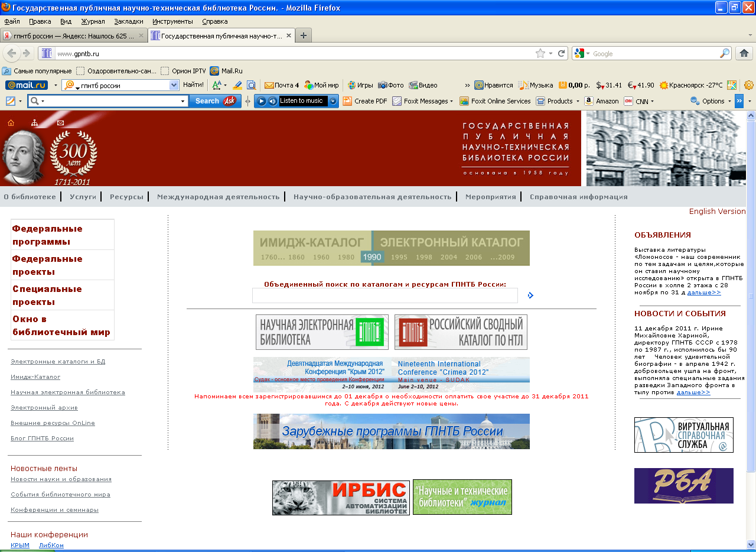Play music with the play button
Screen dimensions: 756x552
pyautogui.click(x=262, y=101)
